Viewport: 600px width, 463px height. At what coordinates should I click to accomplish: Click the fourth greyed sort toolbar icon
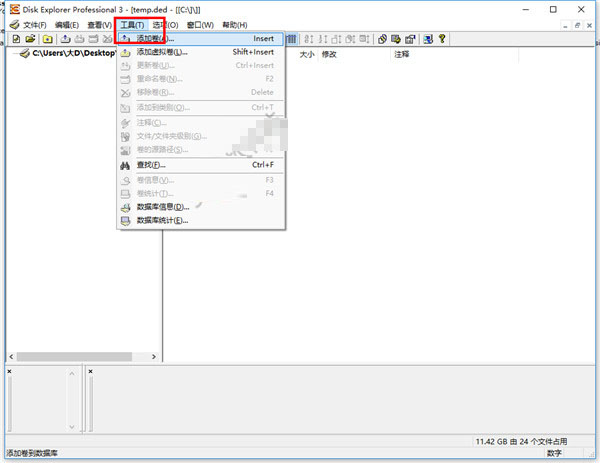pos(350,39)
